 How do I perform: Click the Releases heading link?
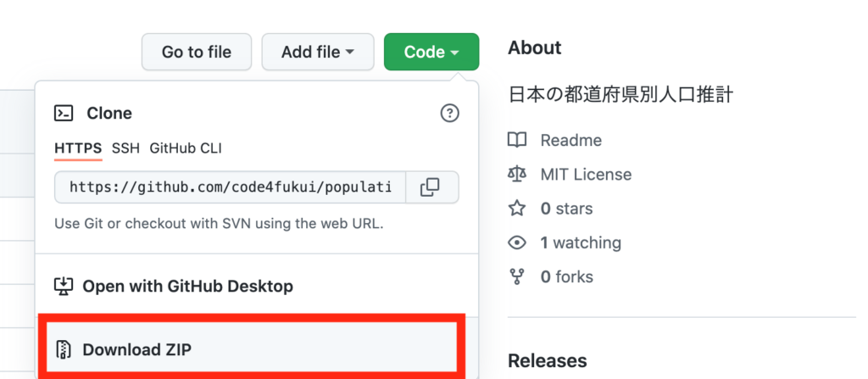click(x=547, y=360)
